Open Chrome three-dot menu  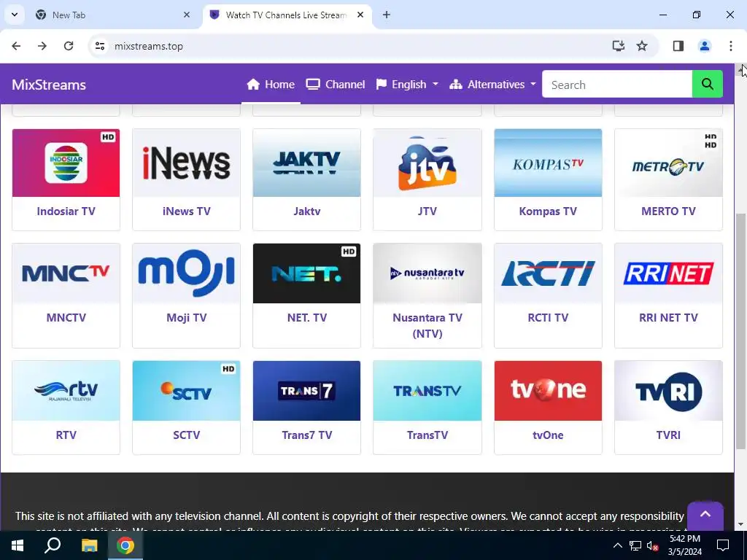[731, 46]
